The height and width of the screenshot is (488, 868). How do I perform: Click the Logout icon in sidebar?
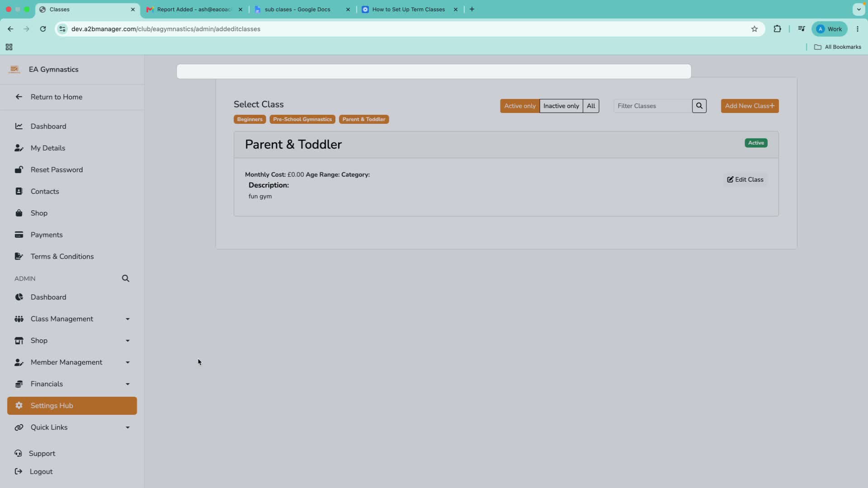19,471
